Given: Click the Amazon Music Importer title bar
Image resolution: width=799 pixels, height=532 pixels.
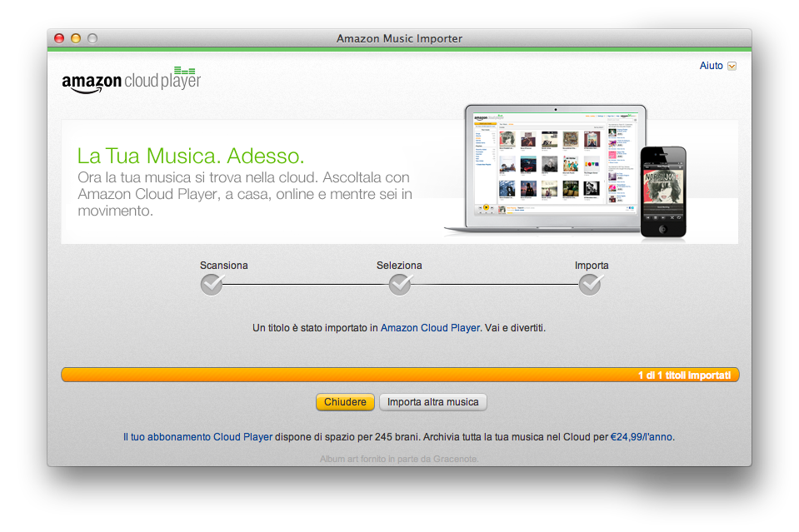Looking at the screenshot, I should 399,38.
